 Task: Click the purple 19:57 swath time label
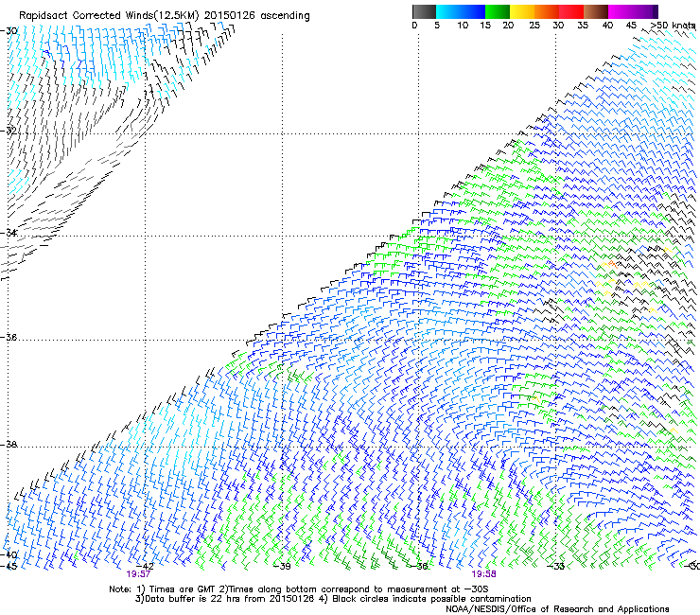point(138,574)
